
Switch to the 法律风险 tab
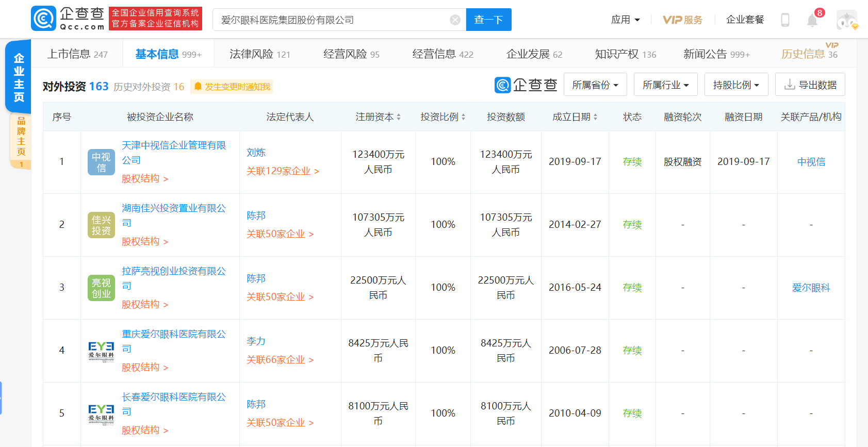pos(259,54)
